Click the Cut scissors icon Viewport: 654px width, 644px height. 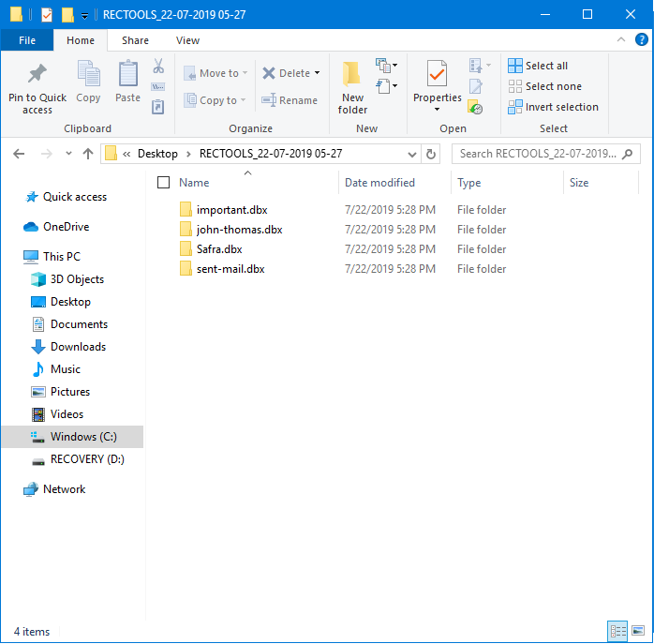click(158, 66)
